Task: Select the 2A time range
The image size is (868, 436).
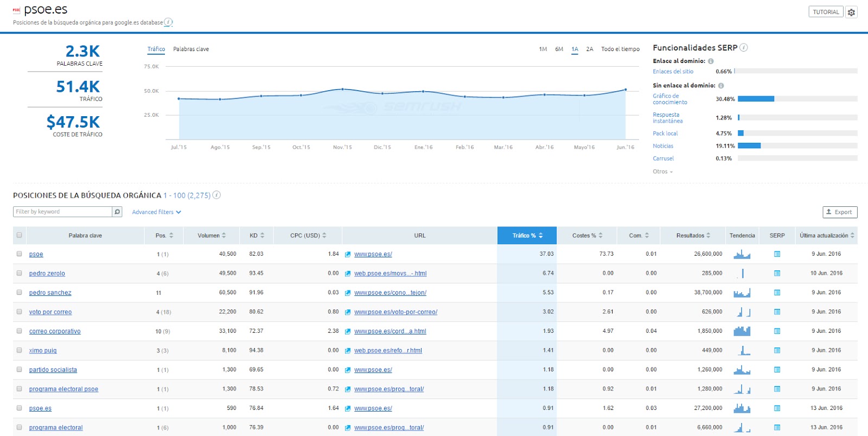Action: pos(589,49)
